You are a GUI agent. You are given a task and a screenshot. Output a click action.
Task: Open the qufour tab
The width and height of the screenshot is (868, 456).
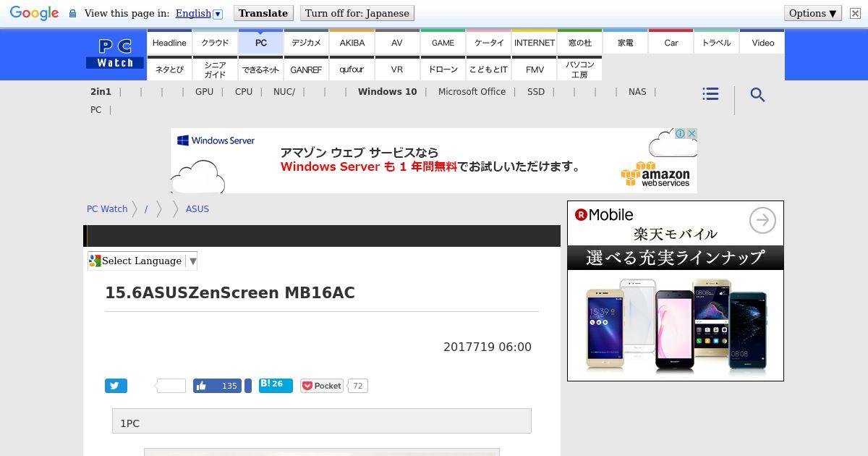coord(352,69)
